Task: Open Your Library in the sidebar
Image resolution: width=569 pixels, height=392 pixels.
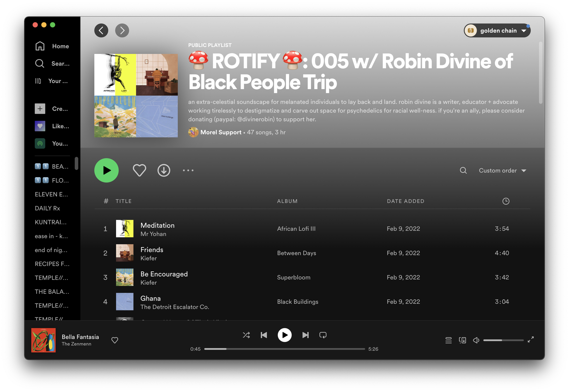Action: (x=51, y=81)
